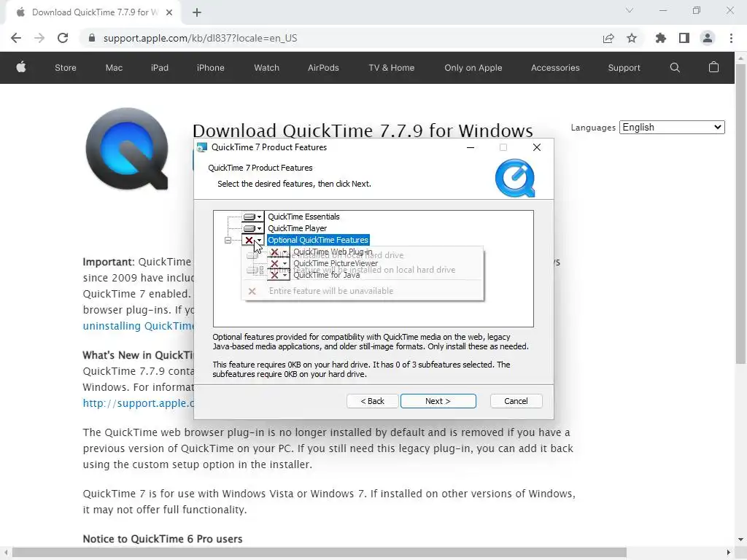Click the large QuickTime logo on web page

[127, 149]
